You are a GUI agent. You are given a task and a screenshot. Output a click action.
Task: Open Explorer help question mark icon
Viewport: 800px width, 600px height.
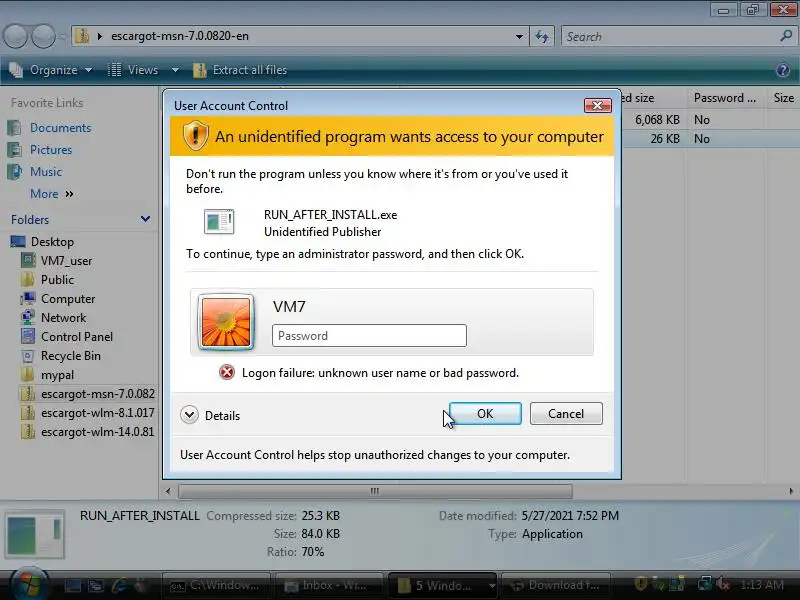pyautogui.click(x=783, y=70)
